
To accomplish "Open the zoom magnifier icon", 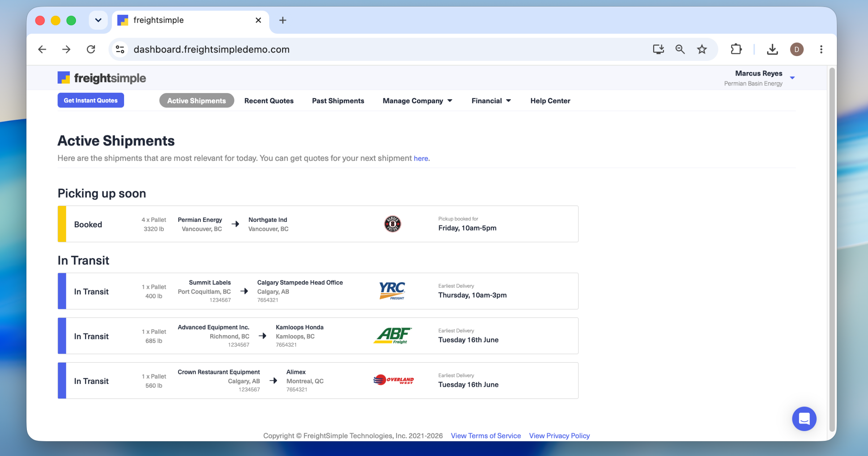I will [x=680, y=49].
